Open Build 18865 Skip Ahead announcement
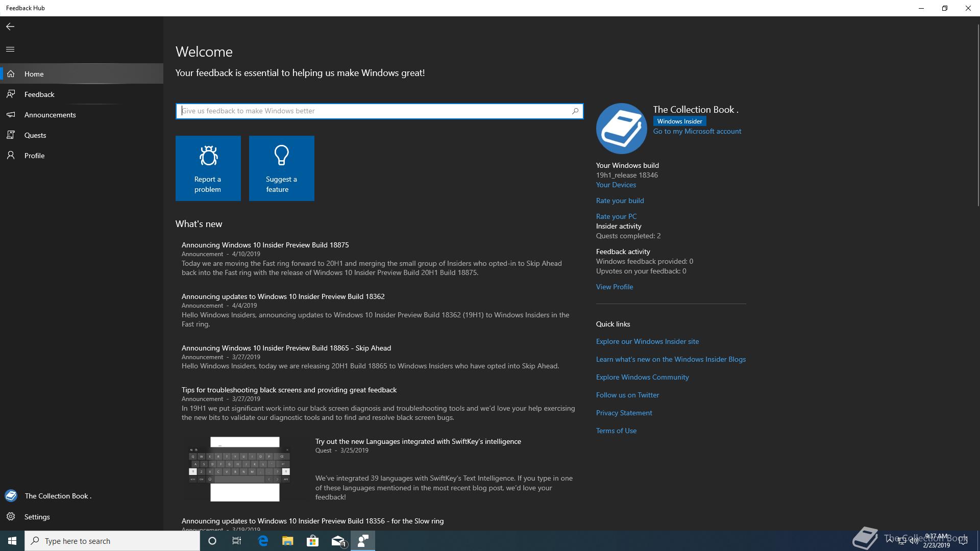 (x=286, y=348)
